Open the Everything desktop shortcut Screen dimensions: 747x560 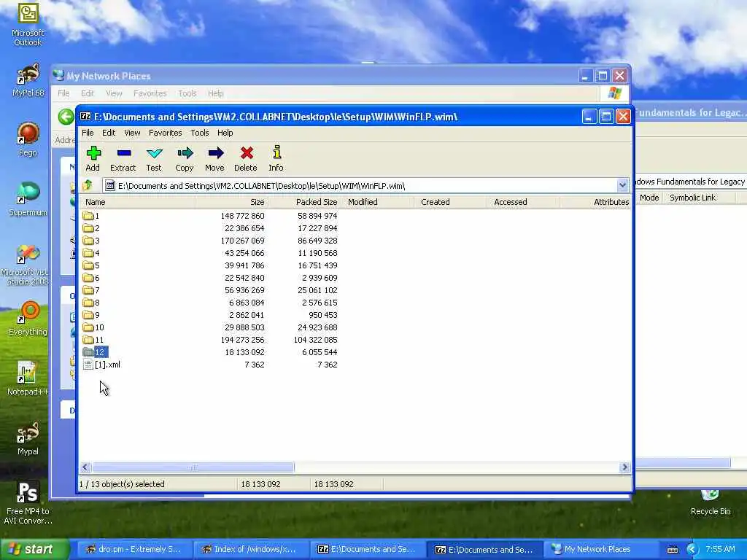coord(28,318)
